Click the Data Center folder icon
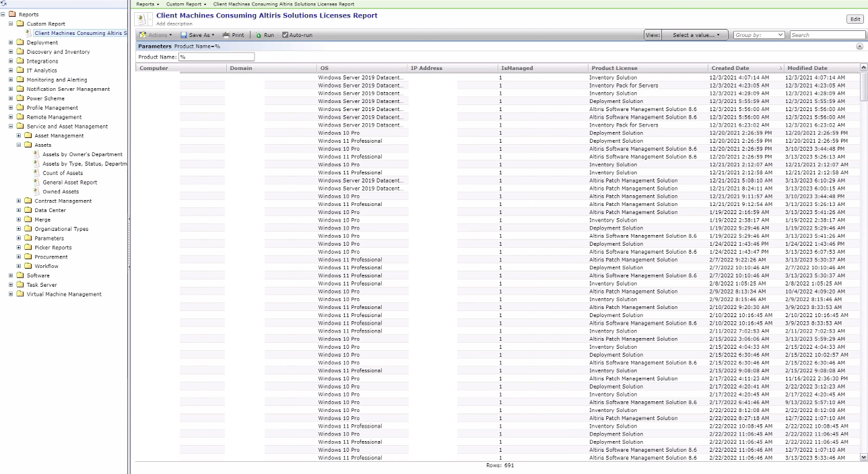868x474 pixels. click(x=28, y=210)
